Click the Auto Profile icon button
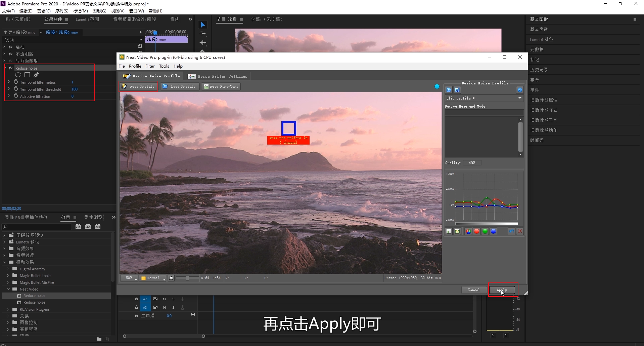Viewport: 644px width, 346px height. pyautogui.click(x=124, y=86)
